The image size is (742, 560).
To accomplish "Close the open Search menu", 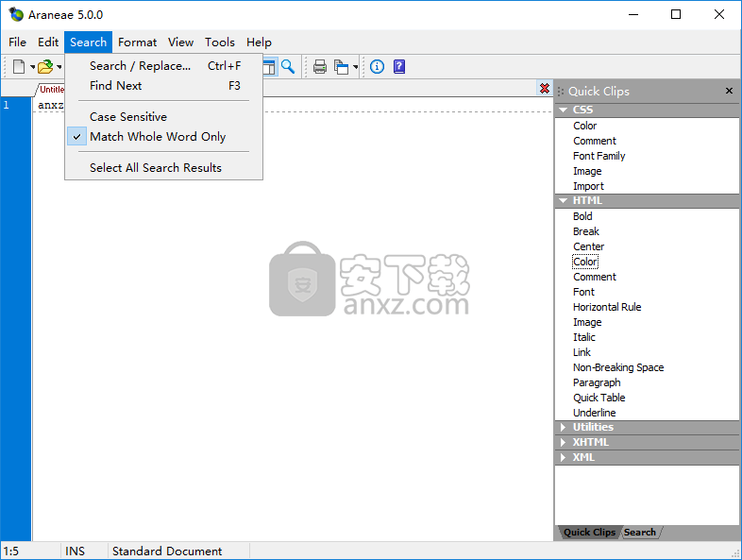I will [x=89, y=42].
